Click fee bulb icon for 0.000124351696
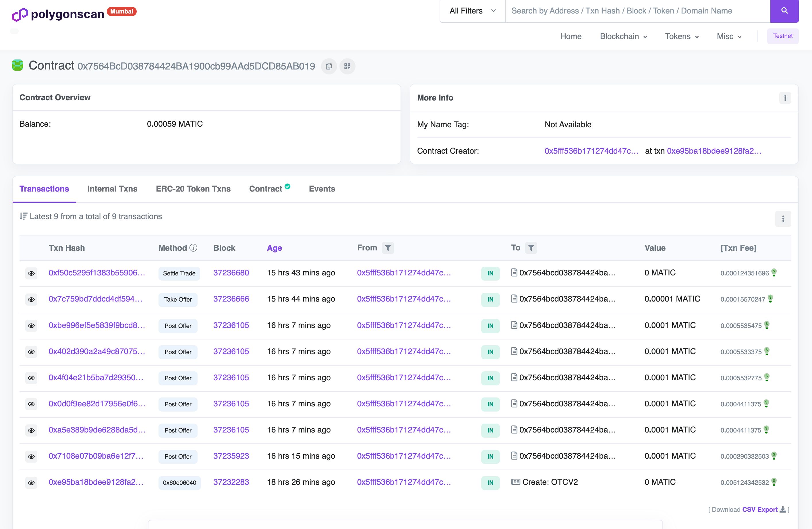The width and height of the screenshot is (812, 529). (774, 272)
